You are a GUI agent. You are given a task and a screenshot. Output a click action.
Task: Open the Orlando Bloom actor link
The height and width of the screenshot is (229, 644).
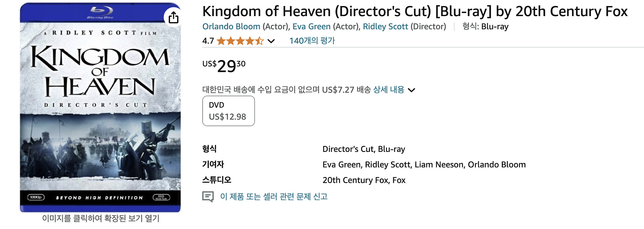click(x=231, y=26)
